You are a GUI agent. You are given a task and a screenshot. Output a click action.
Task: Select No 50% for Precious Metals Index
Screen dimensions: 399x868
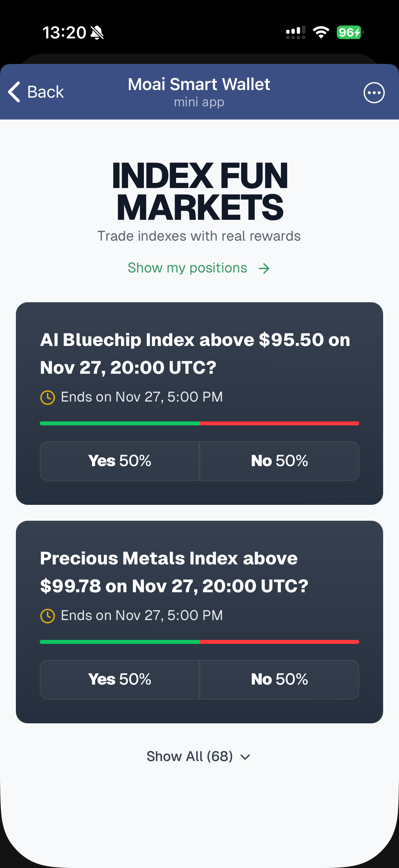coord(279,679)
